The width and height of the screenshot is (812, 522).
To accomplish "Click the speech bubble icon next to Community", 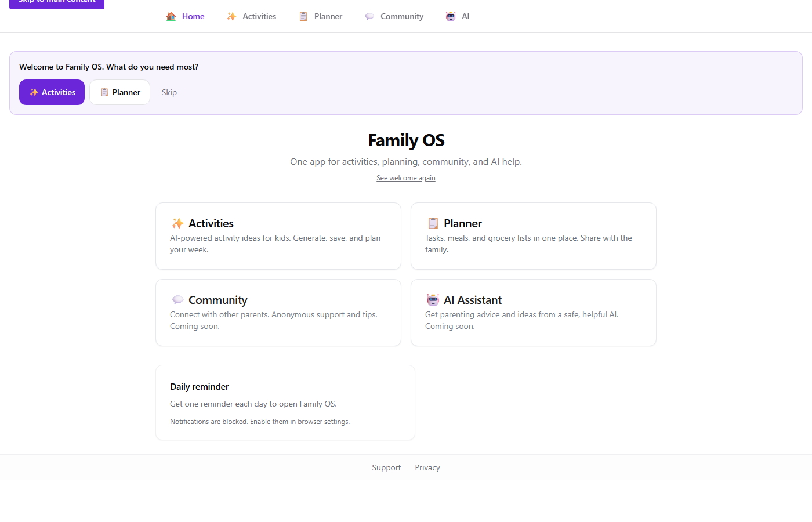I will click(x=369, y=16).
